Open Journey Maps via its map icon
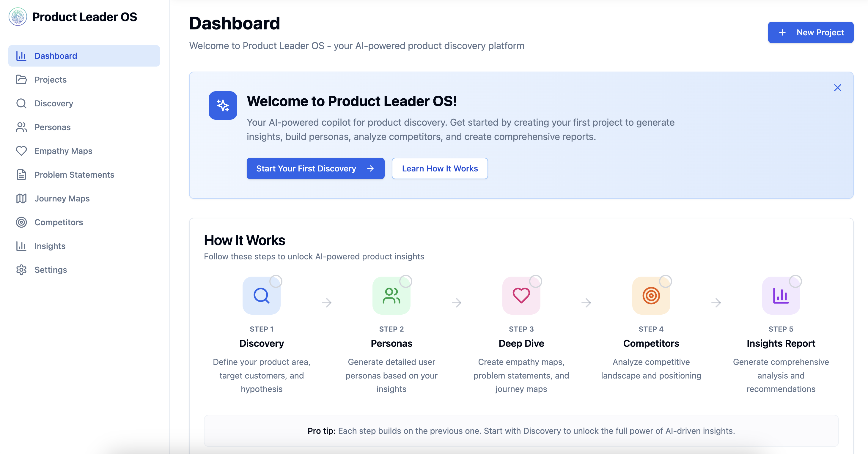Image resolution: width=868 pixels, height=454 pixels. click(x=21, y=198)
